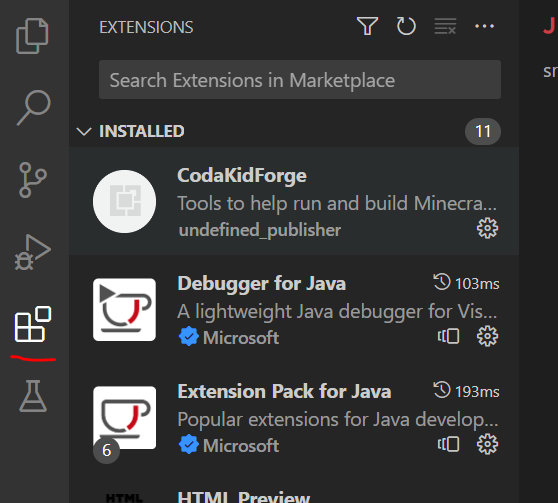Open the Run and Debug view
The image size is (558, 503).
click(32, 252)
